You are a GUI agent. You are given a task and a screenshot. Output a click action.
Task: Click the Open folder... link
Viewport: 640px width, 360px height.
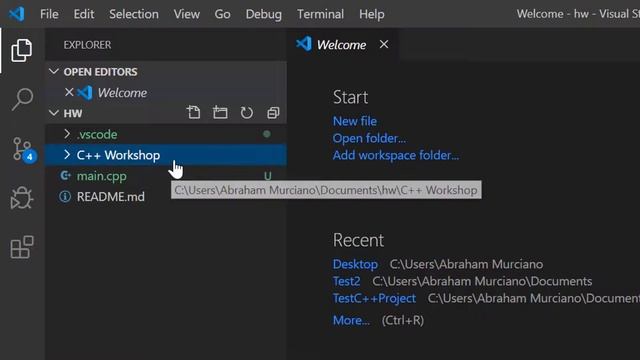[369, 138]
